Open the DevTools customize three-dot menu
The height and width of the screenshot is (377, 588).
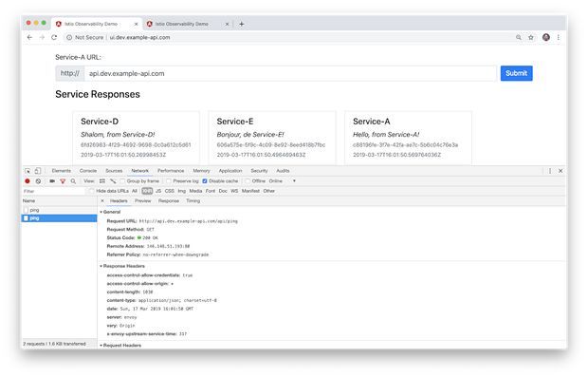pyautogui.click(x=550, y=171)
